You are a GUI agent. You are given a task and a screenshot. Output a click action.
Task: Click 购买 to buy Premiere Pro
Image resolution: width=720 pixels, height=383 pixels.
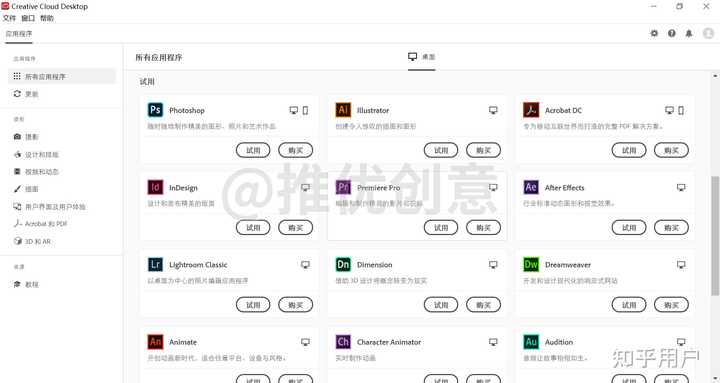[x=484, y=227]
